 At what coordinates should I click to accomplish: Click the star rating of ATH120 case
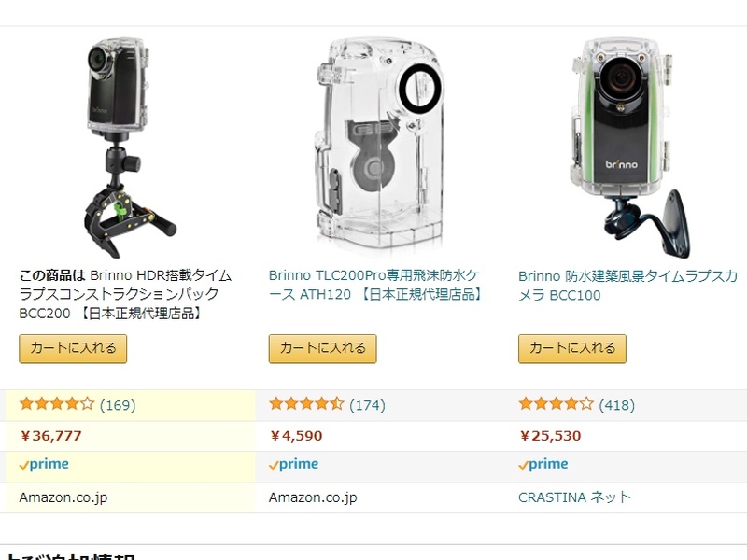(306, 404)
